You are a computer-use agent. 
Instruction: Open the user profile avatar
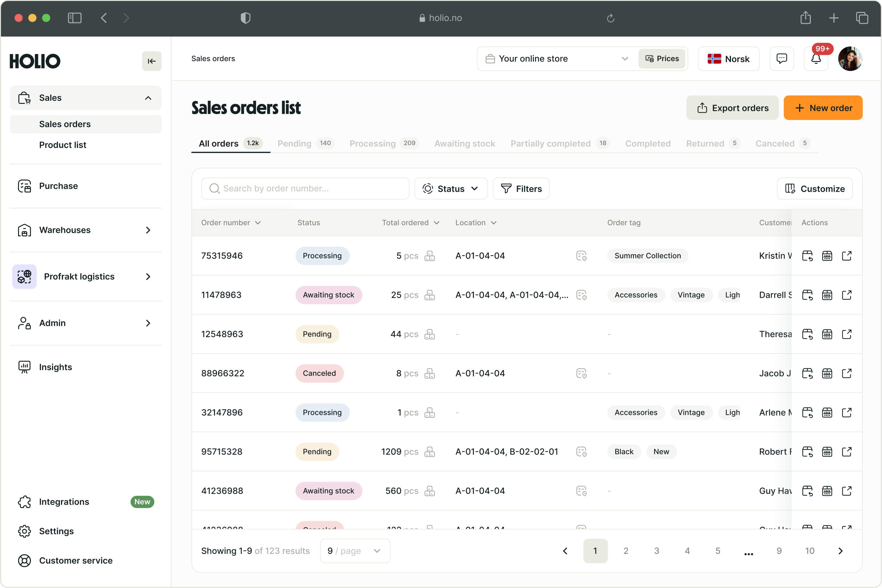point(850,59)
